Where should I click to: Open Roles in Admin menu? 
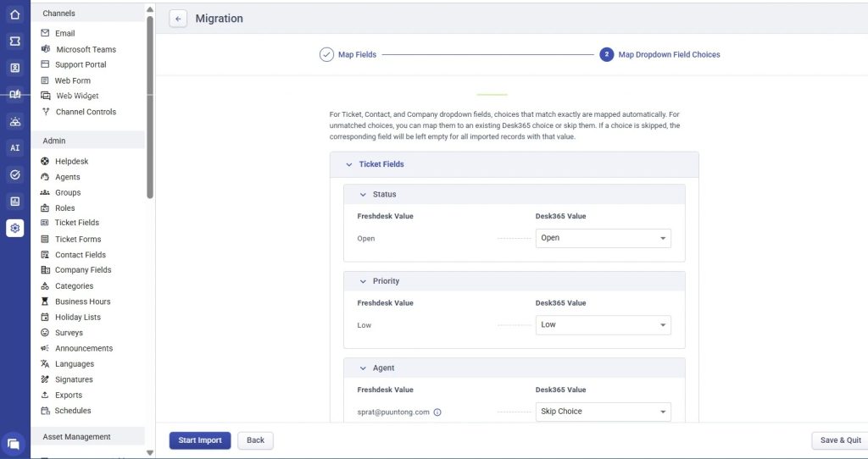64,208
